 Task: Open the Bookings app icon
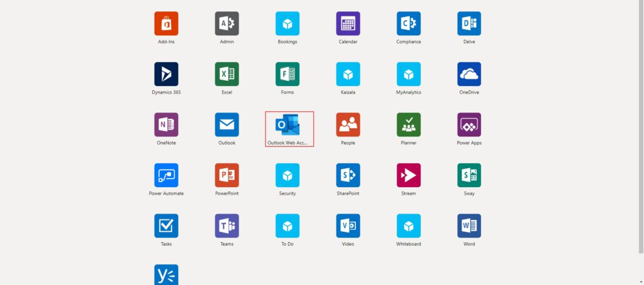pos(287,23)
